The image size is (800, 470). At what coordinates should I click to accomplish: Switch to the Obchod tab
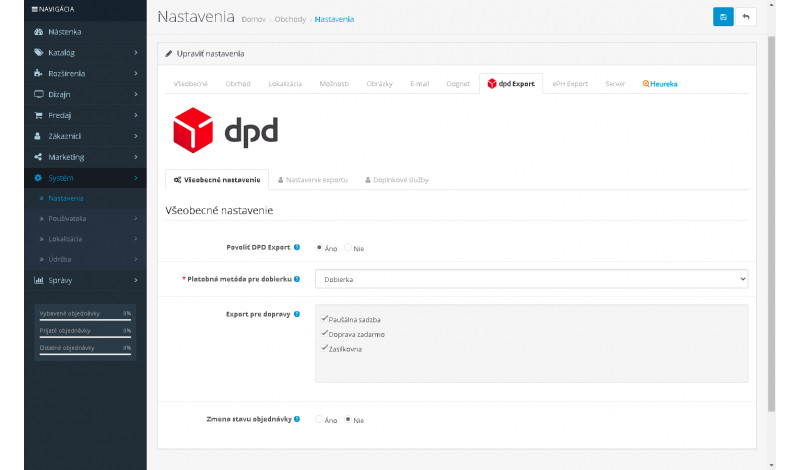(238, 84)
